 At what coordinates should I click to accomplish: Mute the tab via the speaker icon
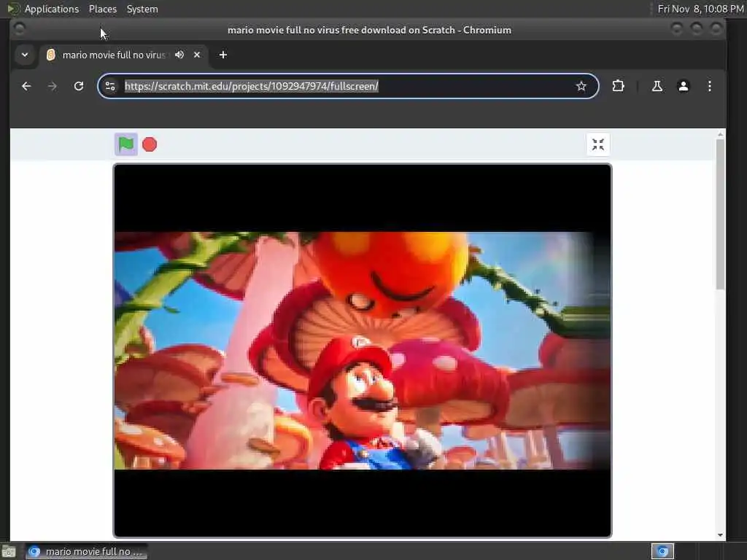(179, 55)
